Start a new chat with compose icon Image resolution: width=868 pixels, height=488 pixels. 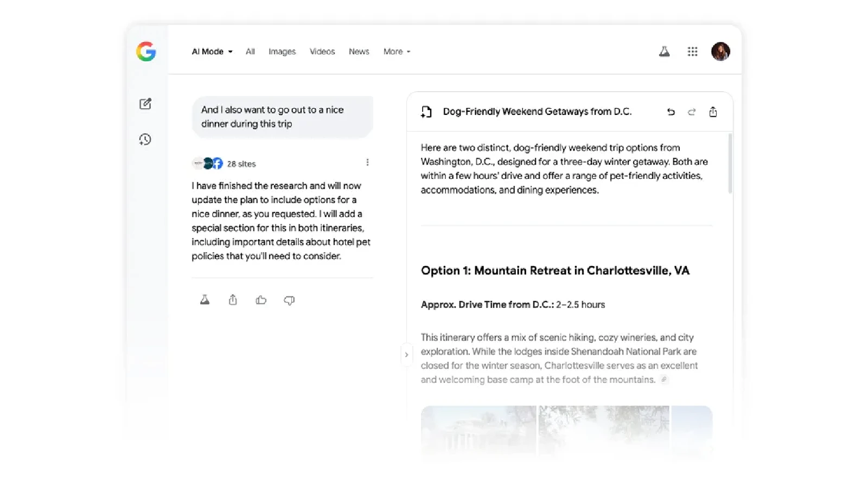[x=145, y=104]
